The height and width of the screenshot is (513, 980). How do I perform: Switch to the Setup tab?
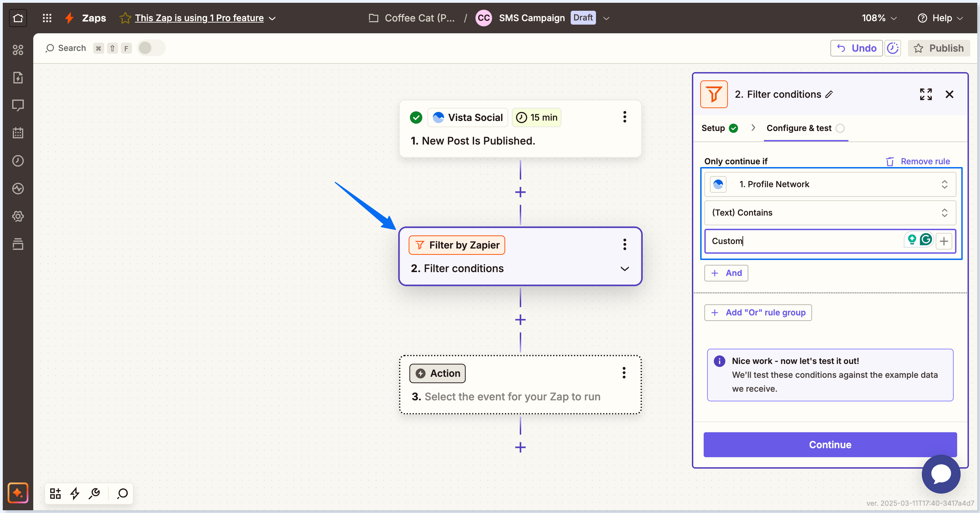point(719,128)
